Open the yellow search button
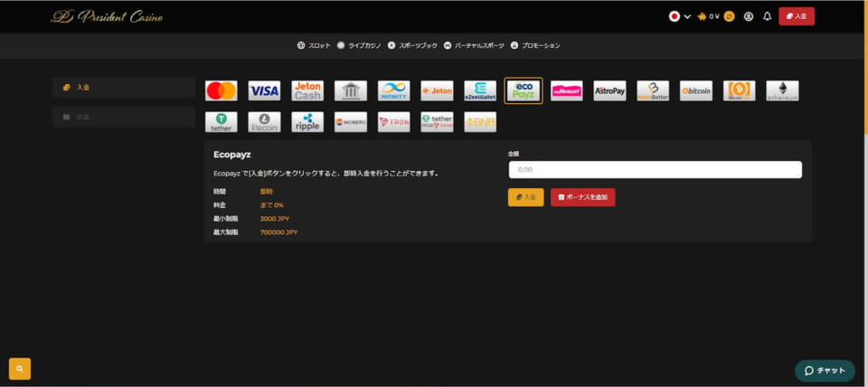 (x=20, y=369)
